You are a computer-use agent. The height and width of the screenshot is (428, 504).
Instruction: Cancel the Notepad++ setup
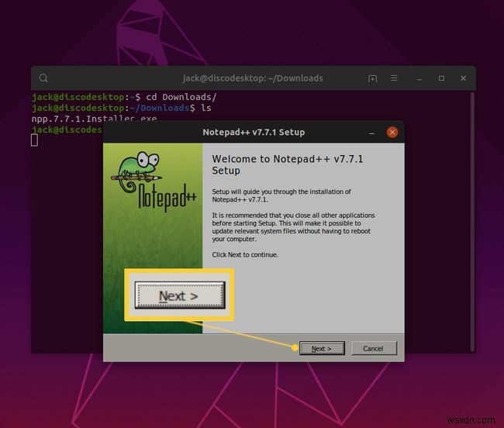pyautogui.click(x=374, y=348)
